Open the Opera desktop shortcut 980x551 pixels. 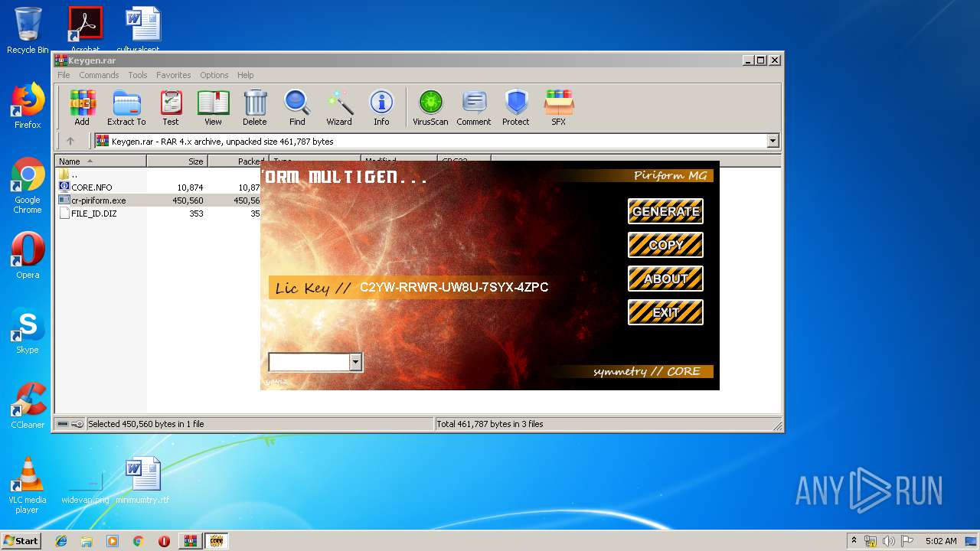coord(28,256)
